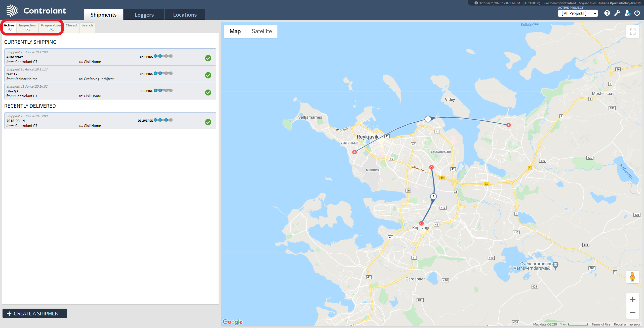Click 'Shipped: 13 Aug 2020 15:17' text
This screenshot has height=328, width=644.
point(27,69)
